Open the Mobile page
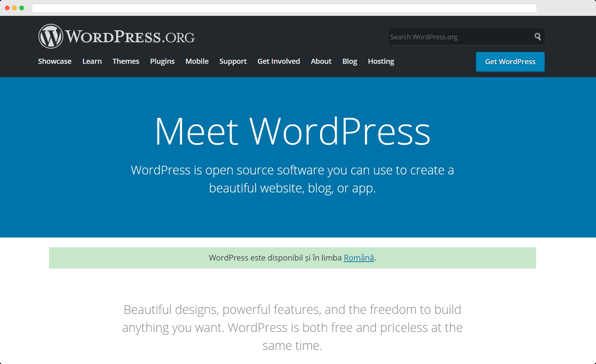 pyautogui.click(x=197, y=61)
